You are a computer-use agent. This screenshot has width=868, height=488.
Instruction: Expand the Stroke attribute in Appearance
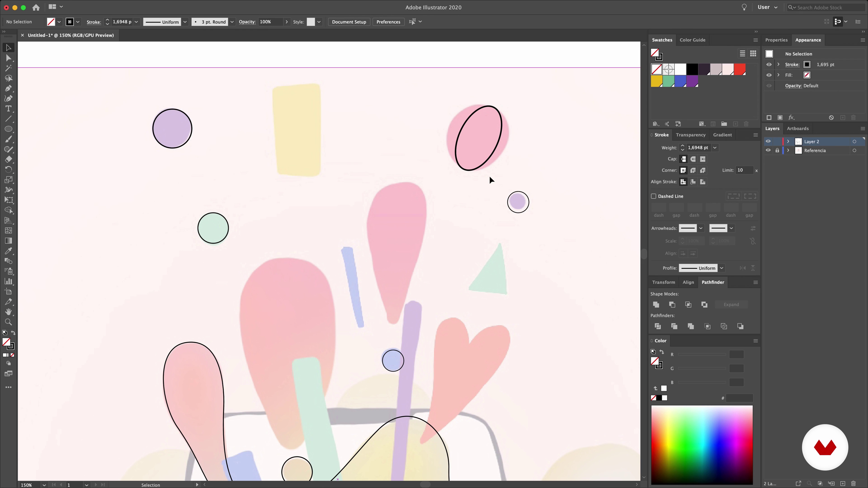(x=778, y=64)
